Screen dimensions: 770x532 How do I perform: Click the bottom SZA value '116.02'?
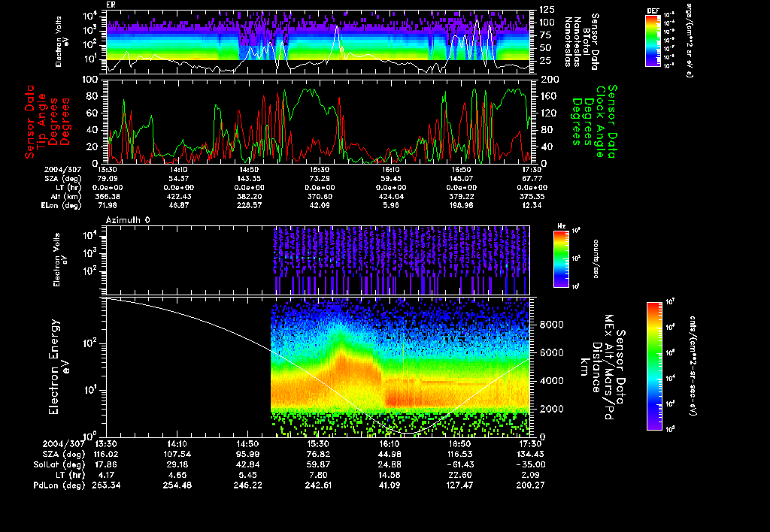click(x=105, y=455)
